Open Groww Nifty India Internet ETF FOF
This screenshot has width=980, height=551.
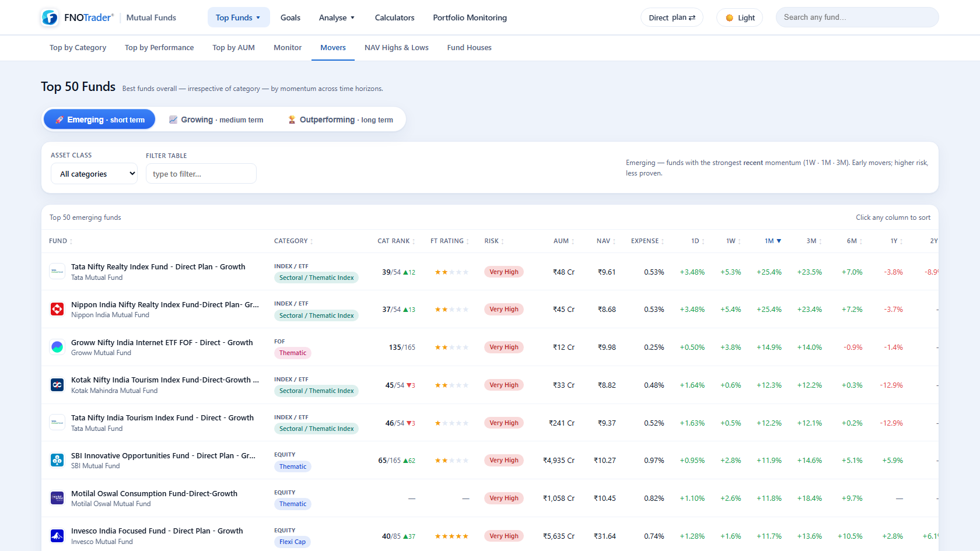click(x=162, y=342)
